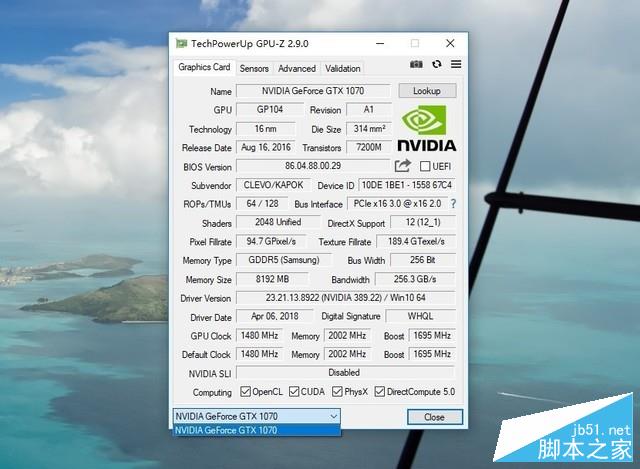640x469 pixels.
Task: Click the Driver Version field
Action: (346, 298)
